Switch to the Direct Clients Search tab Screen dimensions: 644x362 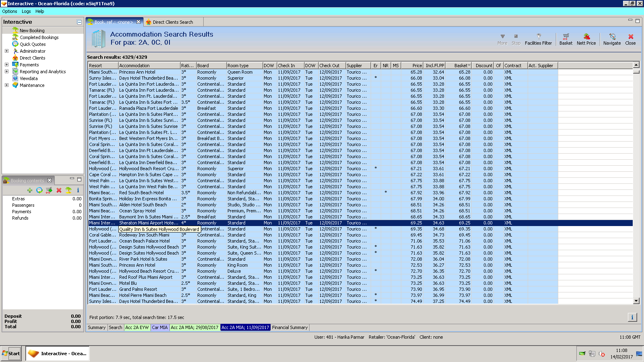173,22
